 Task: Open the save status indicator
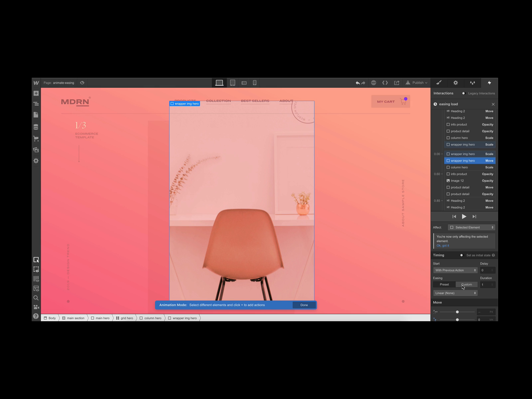374,83
